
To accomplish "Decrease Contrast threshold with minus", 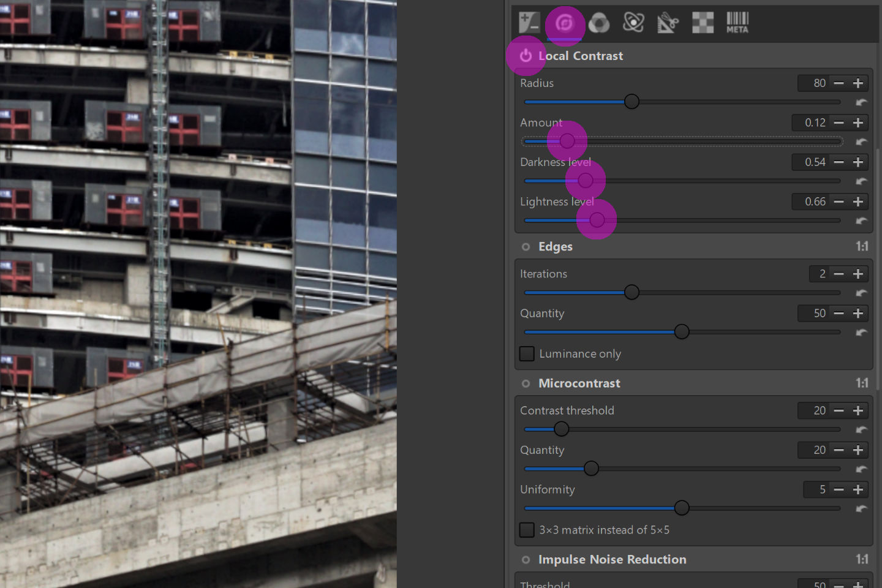I will pyautogui.click(x=839, y=410).
